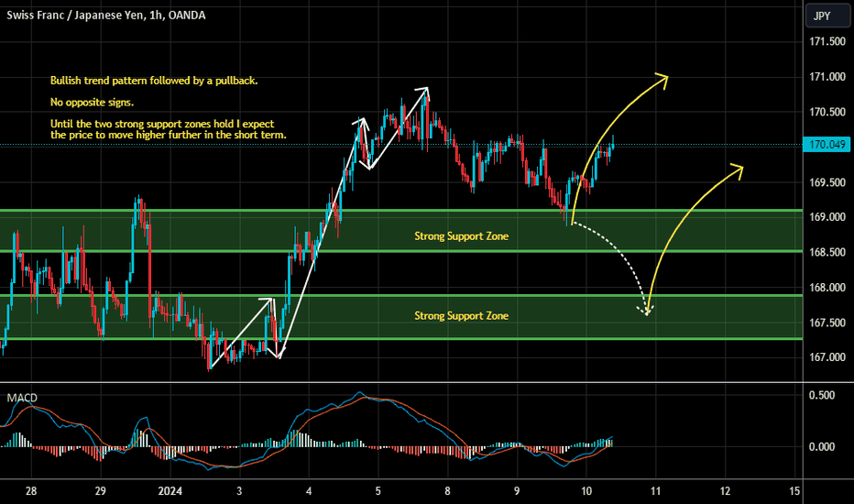Click date 4 on the time axis
Viewport: 854px width, 504px height.
coord(309,491)
